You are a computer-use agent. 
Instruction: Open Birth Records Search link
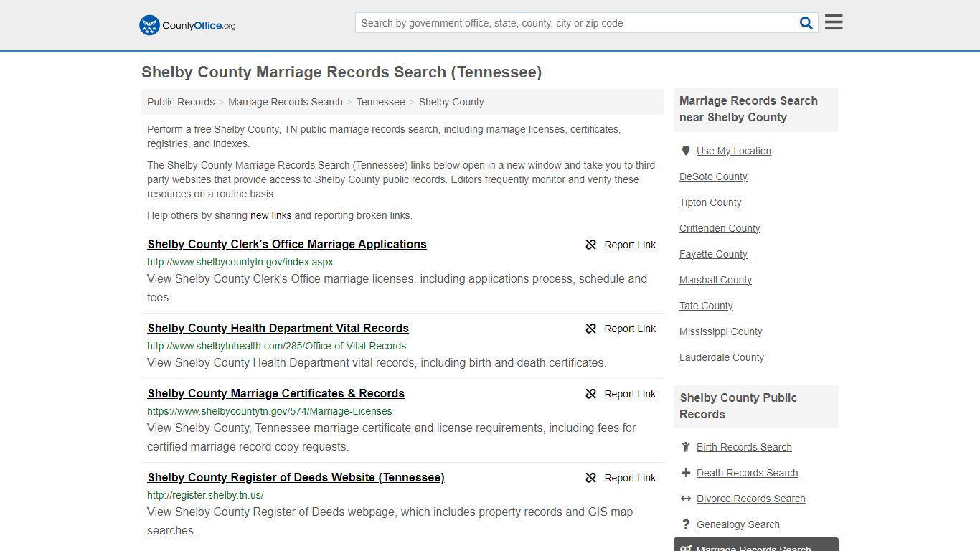tap(744, 447)
